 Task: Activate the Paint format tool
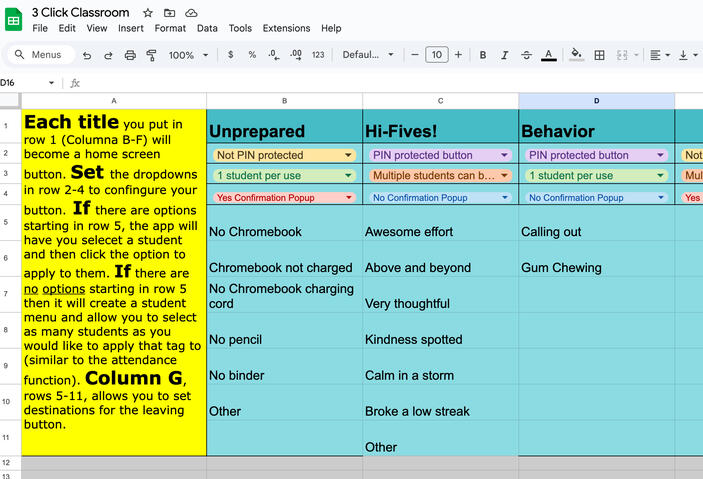tap(152, 55)
